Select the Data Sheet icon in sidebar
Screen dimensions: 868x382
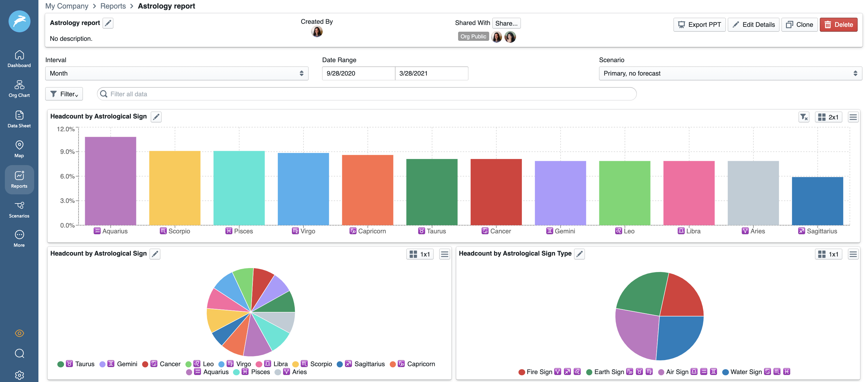tap(19, 118)
